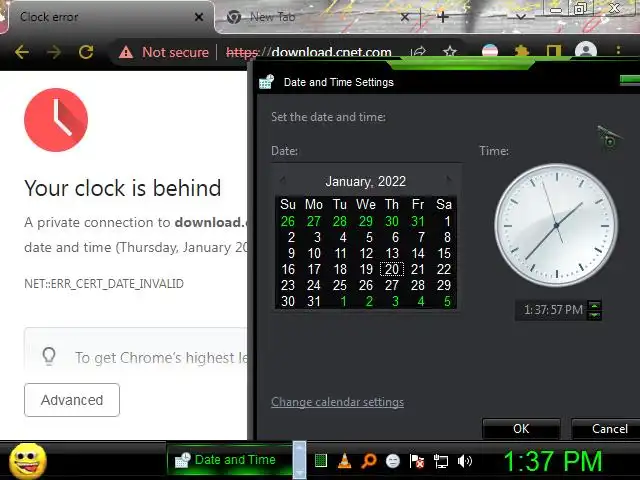Select January 21 in the calendar
The height and width of the screenshot is (480, 640).
pos(418,269)
